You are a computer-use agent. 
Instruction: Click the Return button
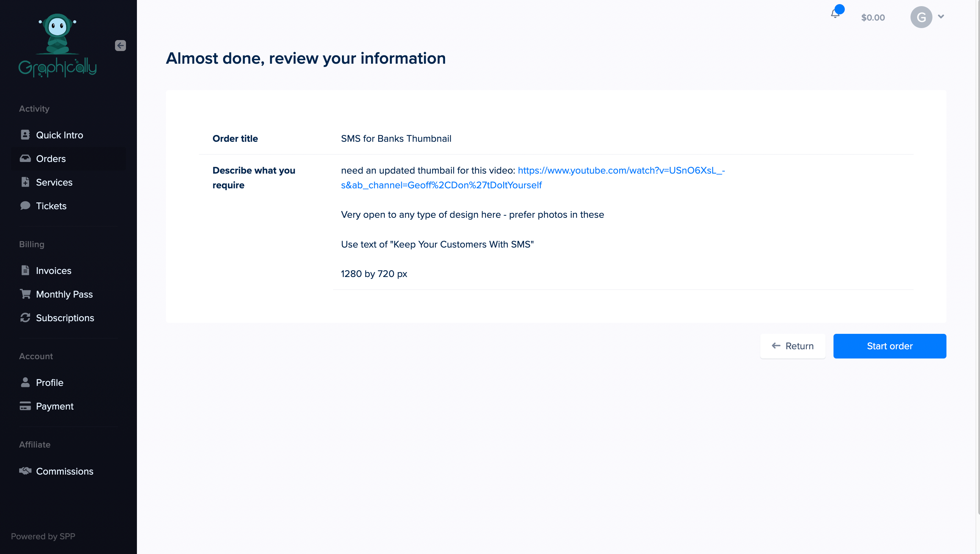coord(793,345)
